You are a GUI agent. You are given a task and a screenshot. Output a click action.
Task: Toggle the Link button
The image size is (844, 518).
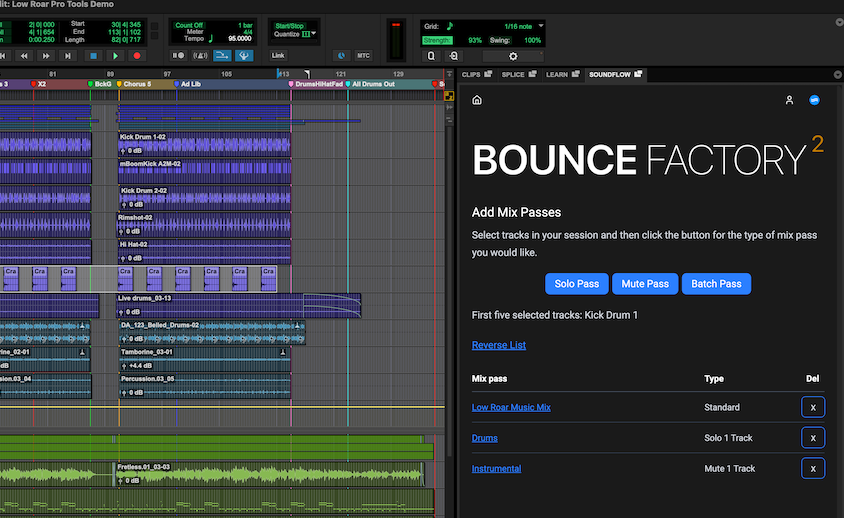[278, 56]
